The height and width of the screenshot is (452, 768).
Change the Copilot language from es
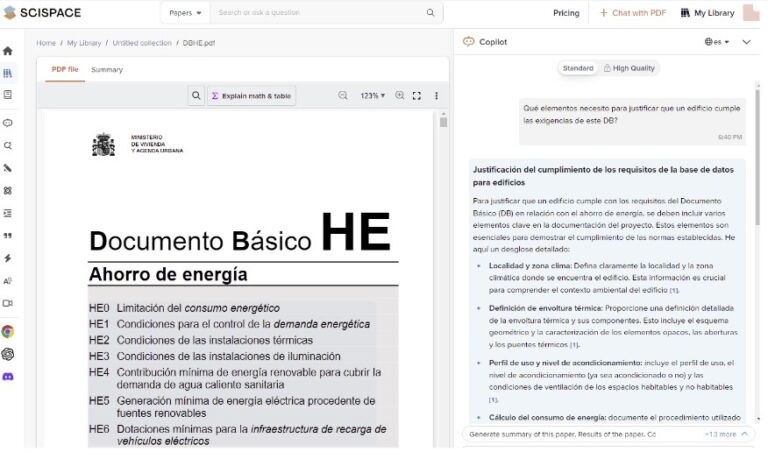pos(717,42)
